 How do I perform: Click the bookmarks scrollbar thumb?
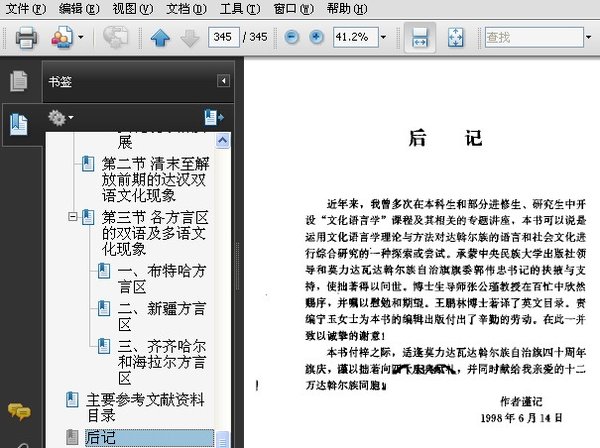pyautogui.click(x=222, y=439)
